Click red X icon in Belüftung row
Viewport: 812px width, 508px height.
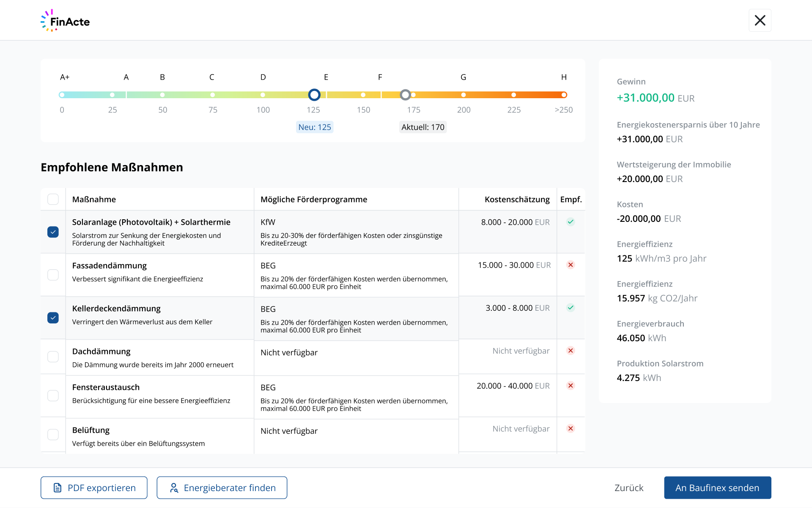571,428
